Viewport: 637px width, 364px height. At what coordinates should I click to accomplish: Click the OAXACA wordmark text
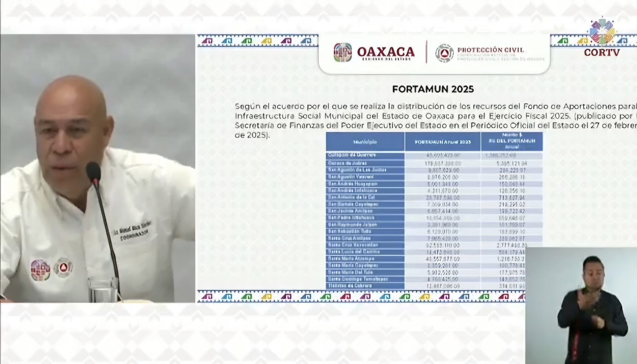coord(386,52)
